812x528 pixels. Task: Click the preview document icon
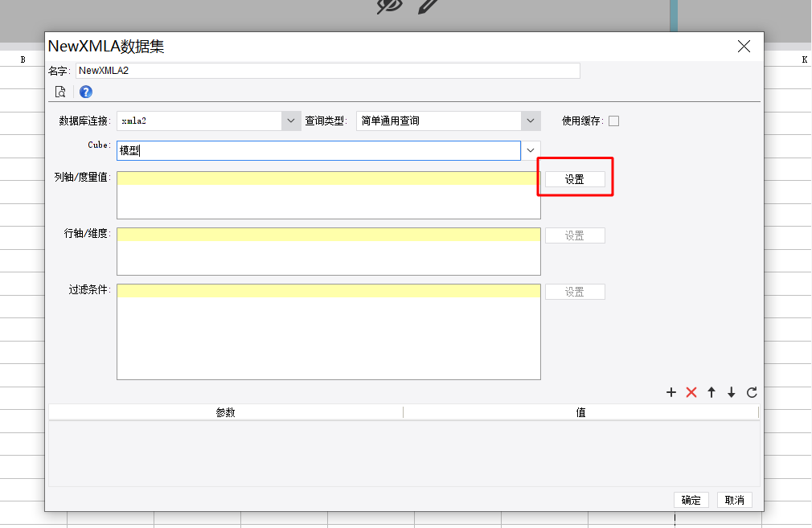click(x=60, y=92)
